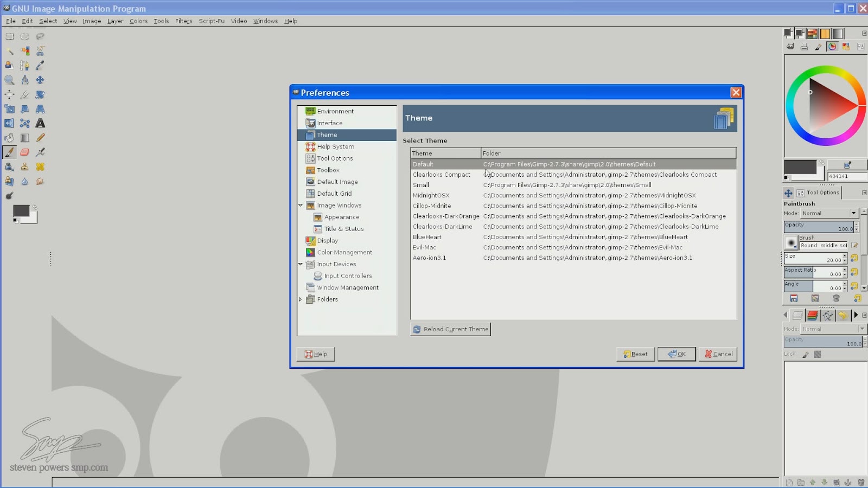This screenshot has width=868, height=488.
Task: Open the File menu
Action: point(11,21)
